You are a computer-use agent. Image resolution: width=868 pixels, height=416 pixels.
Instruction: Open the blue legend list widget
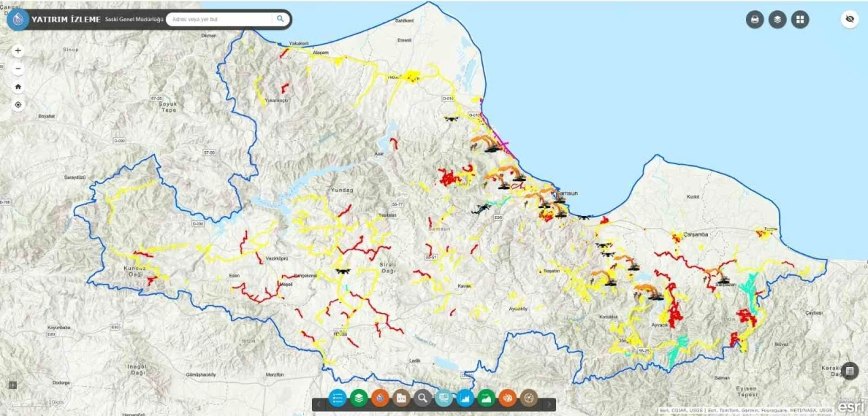coord(337,398)
